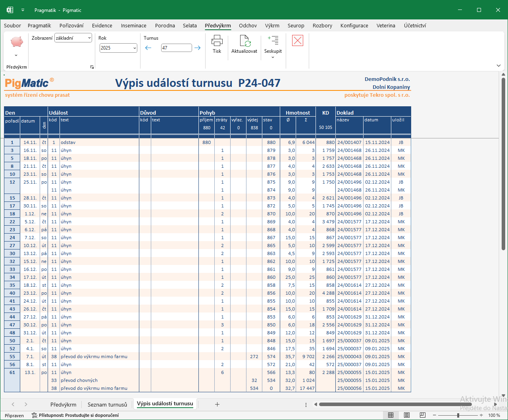Click the zoom out minus icon
Viewport: 508px width, 420px height.
435,415
